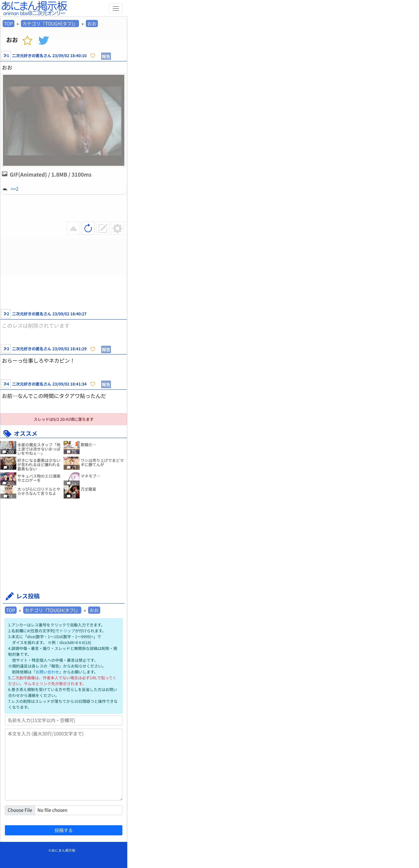Follow the >>2 reply link
The height and width of the screenshot is (868, 419).
pos(14,189)
